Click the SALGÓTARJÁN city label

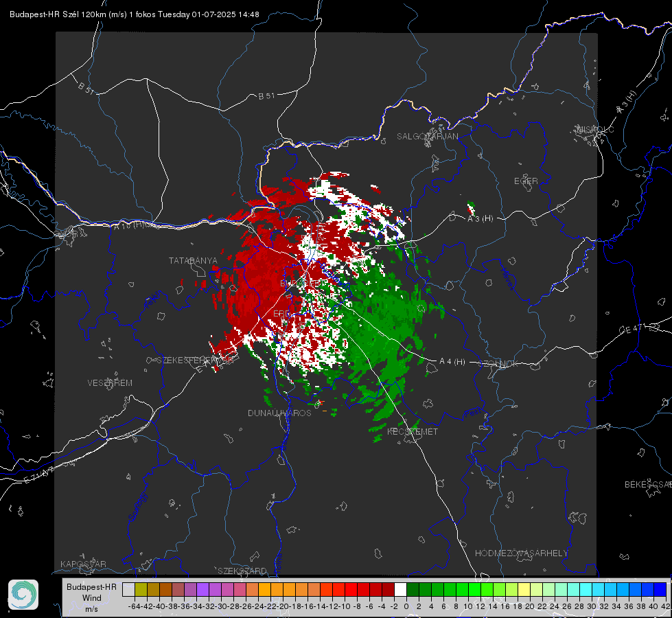[427, 137]
